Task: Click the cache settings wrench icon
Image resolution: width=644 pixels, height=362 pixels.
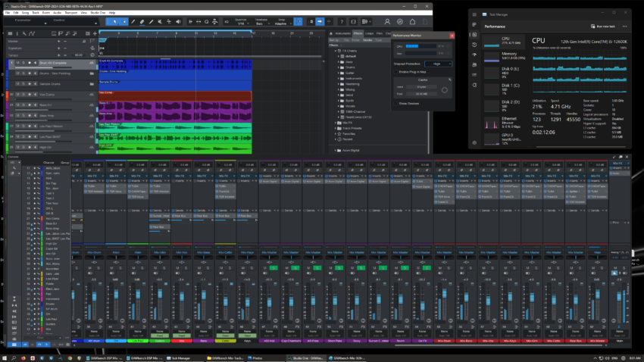Action: 450,80
